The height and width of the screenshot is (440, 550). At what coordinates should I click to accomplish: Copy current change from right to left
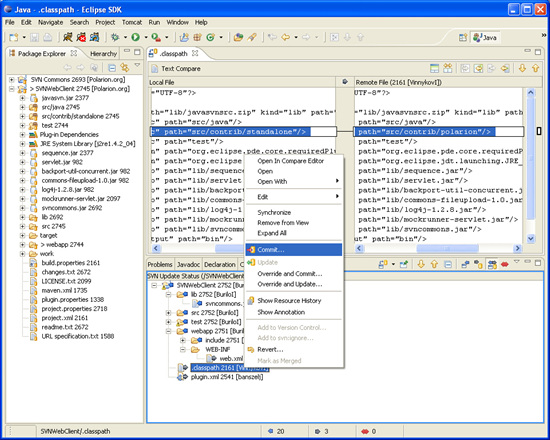click(x=505, y=68)
